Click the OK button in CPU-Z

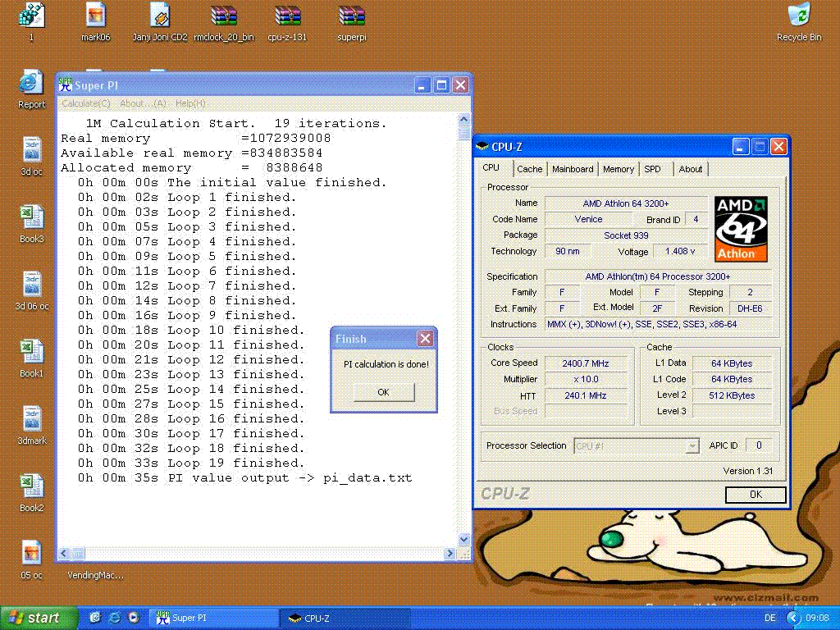756,495
